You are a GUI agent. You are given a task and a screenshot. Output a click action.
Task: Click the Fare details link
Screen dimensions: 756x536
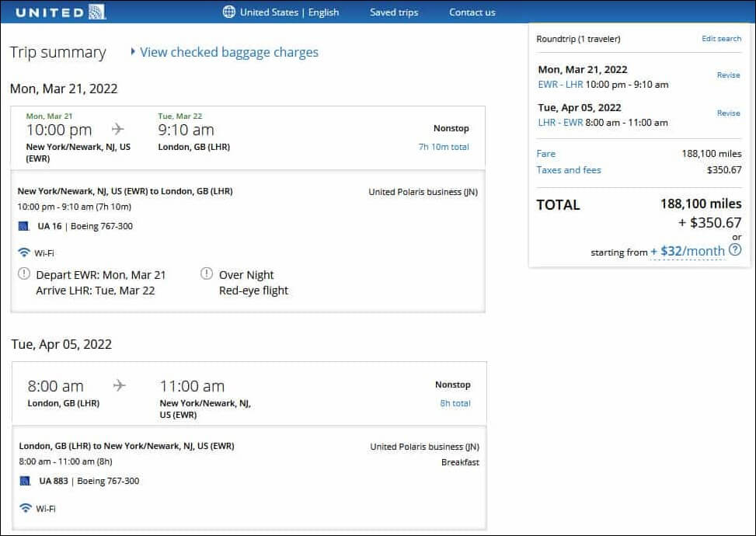(x=545, y=154)
